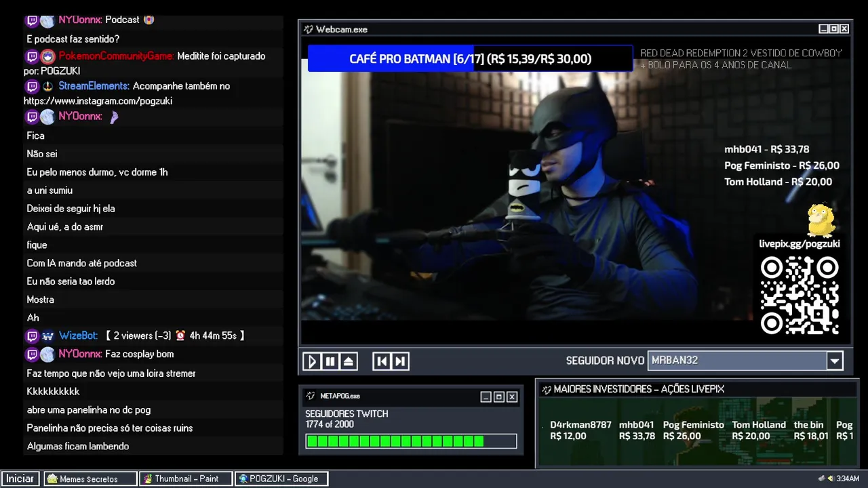Open the Instagram pogzuki link in chat
The width and height of the screenshot is (868, 488).
pos(98,101)
